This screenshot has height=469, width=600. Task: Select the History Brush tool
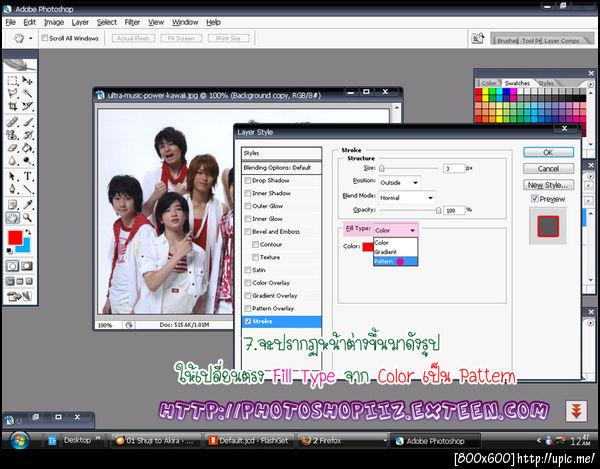click(x=27, y=135)
